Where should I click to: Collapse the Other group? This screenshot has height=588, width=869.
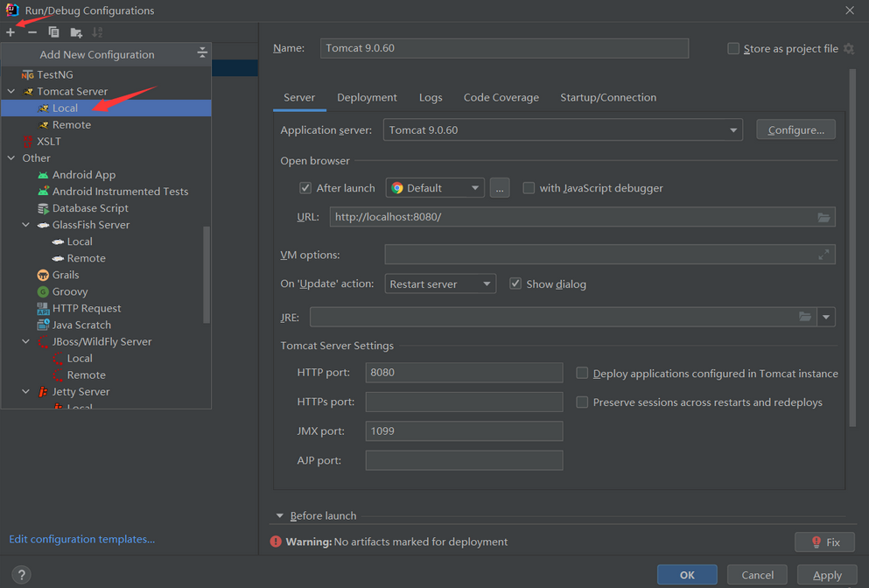coord(11,158)
